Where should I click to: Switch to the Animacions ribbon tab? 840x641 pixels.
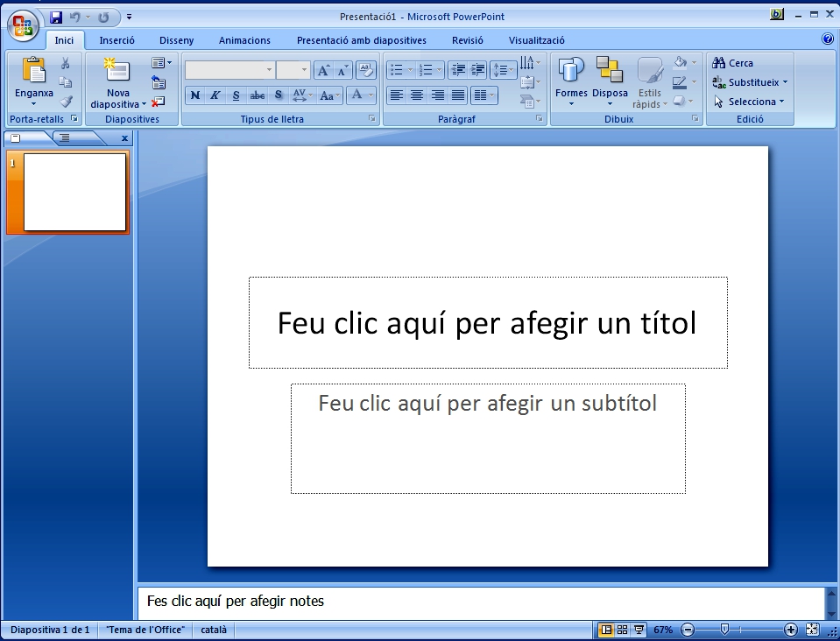(244, 39)
